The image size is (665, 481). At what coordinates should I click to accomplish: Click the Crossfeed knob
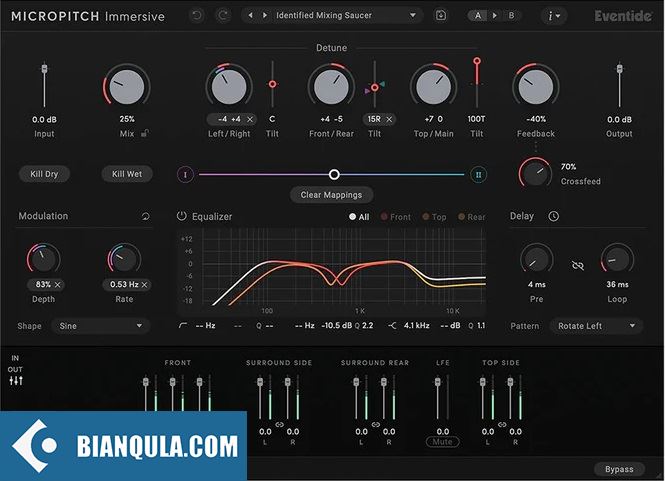[x=535, y=173]
